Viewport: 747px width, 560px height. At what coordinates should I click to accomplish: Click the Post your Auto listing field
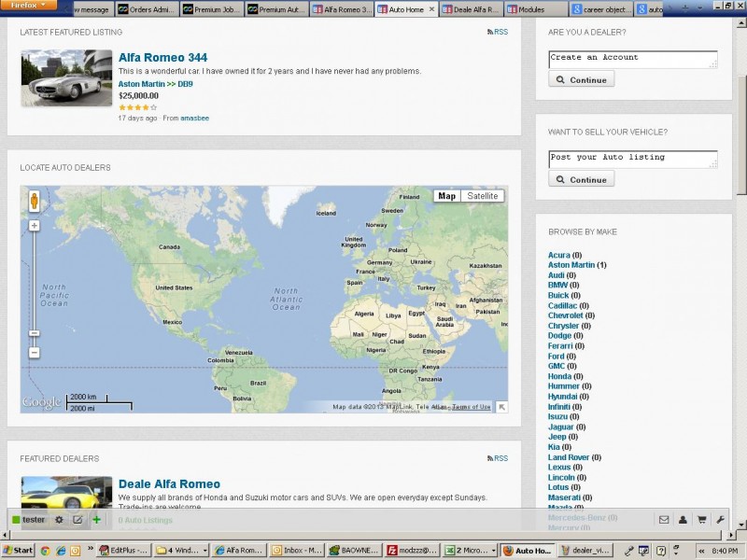633,159
